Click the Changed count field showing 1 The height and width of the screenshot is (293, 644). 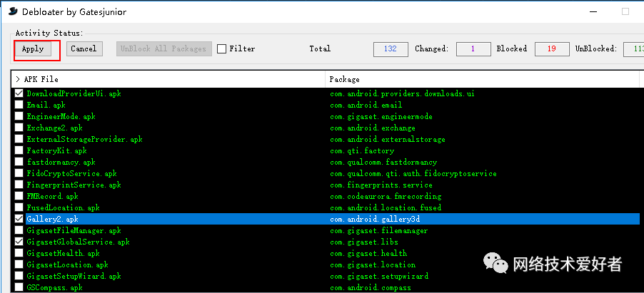coord(473,48)
